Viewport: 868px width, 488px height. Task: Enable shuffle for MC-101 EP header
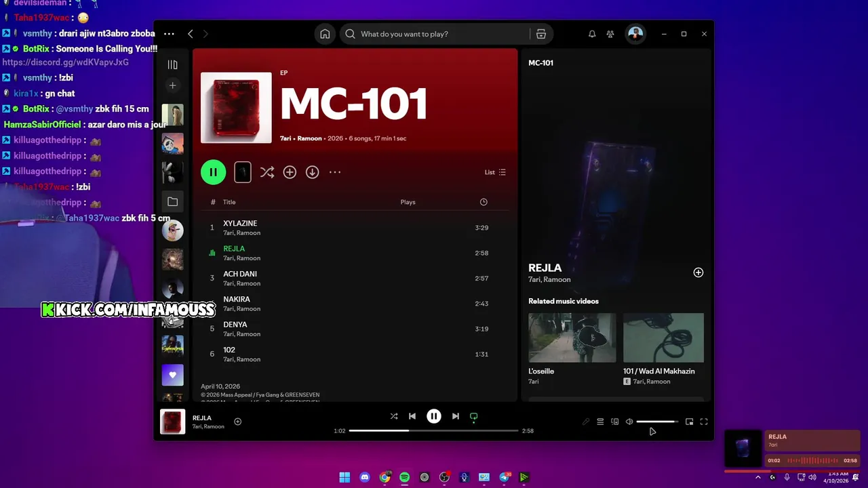coord(267,172)
